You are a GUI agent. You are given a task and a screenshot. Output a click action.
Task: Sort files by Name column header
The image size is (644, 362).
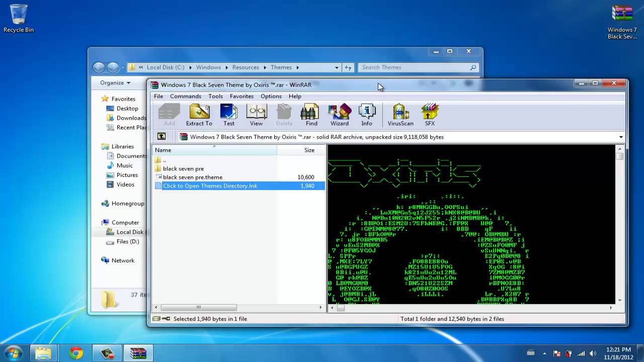(x=214, y=150)
